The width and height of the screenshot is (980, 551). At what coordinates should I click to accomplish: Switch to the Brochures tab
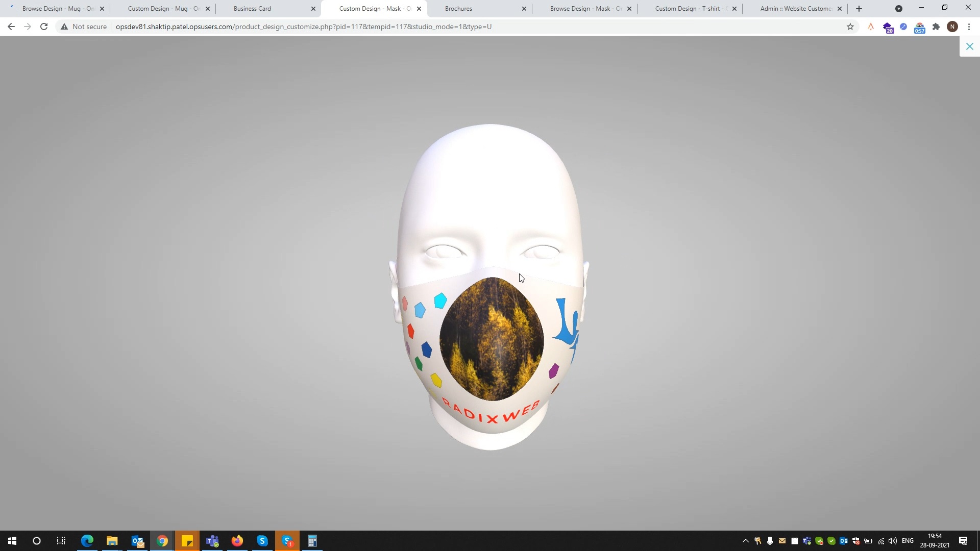pyautogui.click(x=458, y=9)
